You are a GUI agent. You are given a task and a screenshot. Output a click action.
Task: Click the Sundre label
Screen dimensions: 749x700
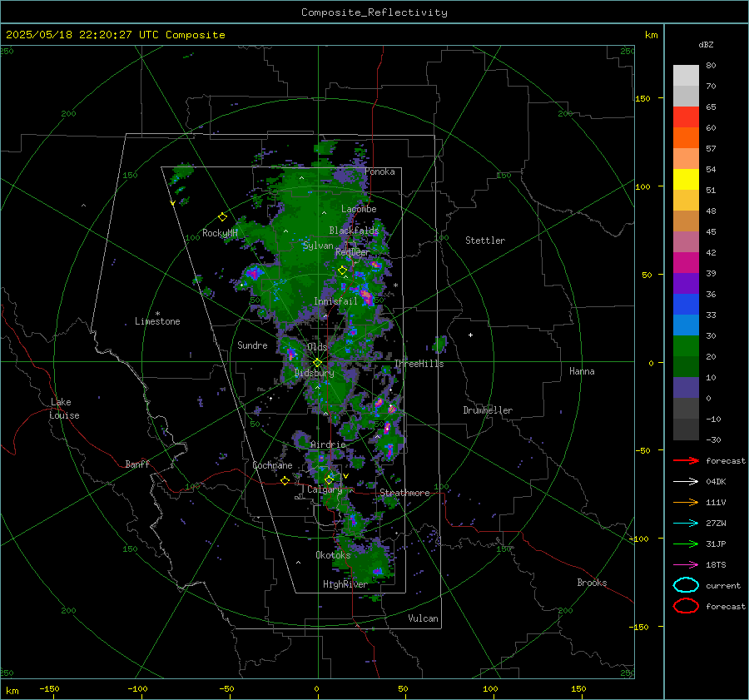coord(252,345)
